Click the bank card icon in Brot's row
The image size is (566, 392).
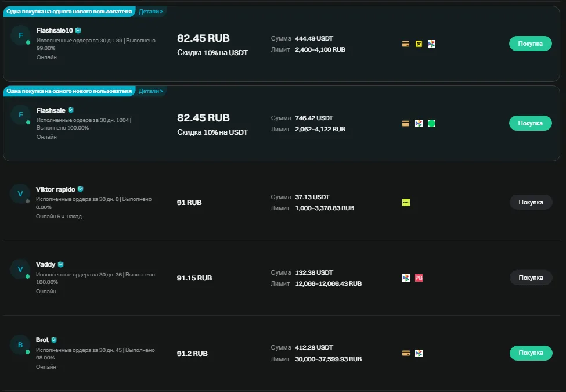[405, 353]
